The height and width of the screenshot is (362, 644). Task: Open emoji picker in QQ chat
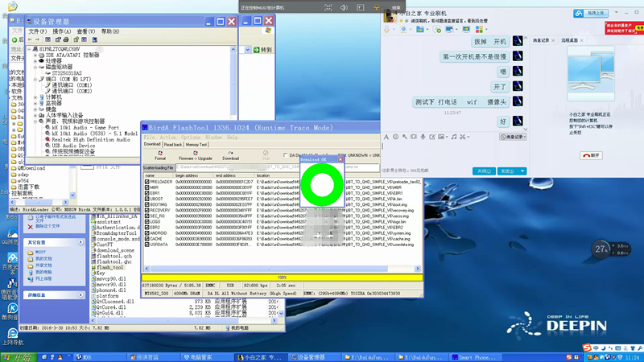[395, 137]
